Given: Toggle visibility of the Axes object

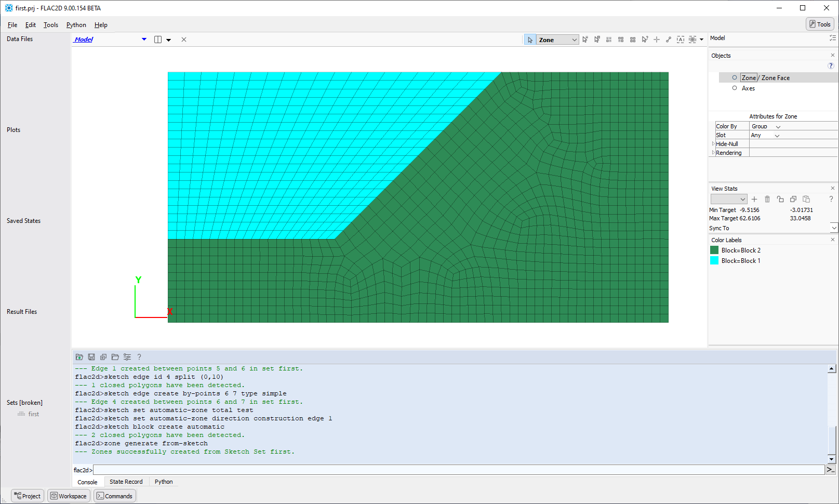Looking at the screenshot, I should [x=735, y=88].
